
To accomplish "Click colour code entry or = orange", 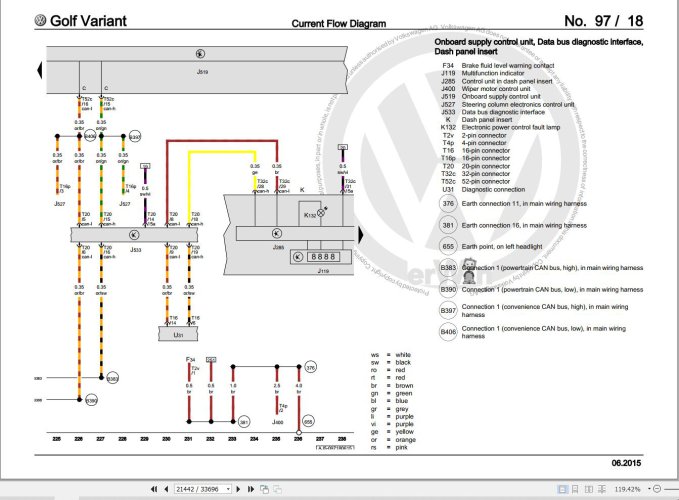I will pyautogui.click(x=393, y=439).
